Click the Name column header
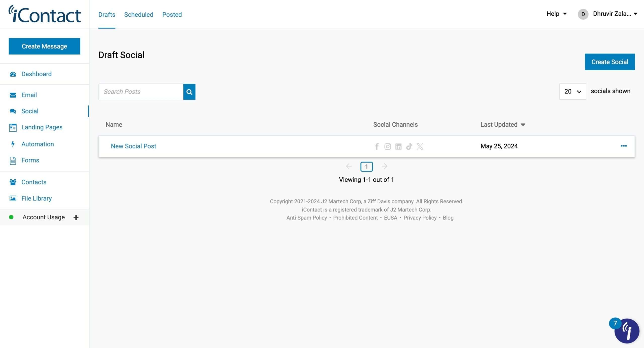644x348 pixels. click(x=114, y=125)
